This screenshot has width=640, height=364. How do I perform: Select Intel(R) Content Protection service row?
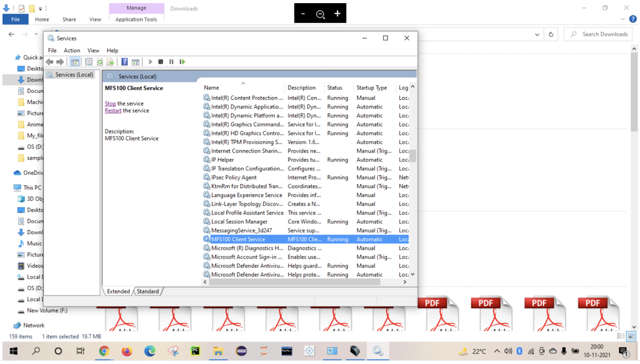pyautogui.click(x=306, y=98)
